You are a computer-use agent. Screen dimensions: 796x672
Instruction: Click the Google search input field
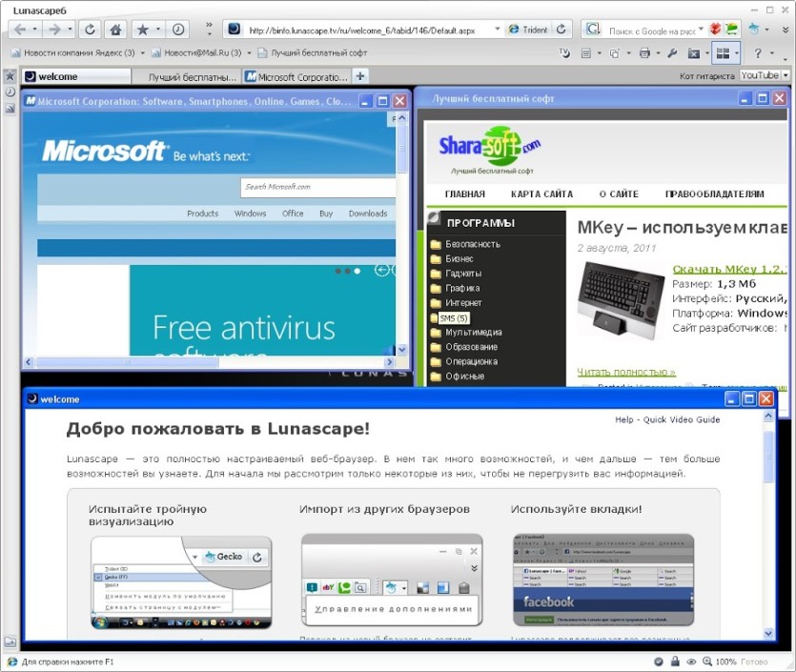(652, 31)
